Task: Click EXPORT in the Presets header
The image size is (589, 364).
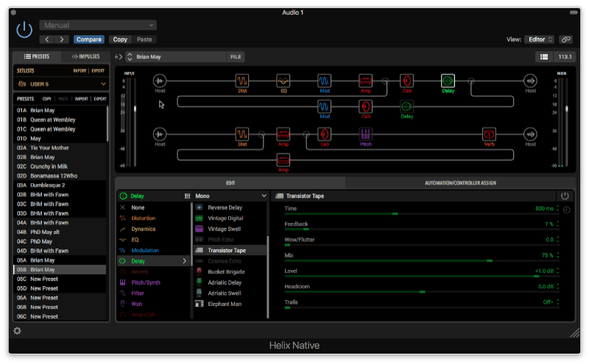Action: click(x=100, y=99)
